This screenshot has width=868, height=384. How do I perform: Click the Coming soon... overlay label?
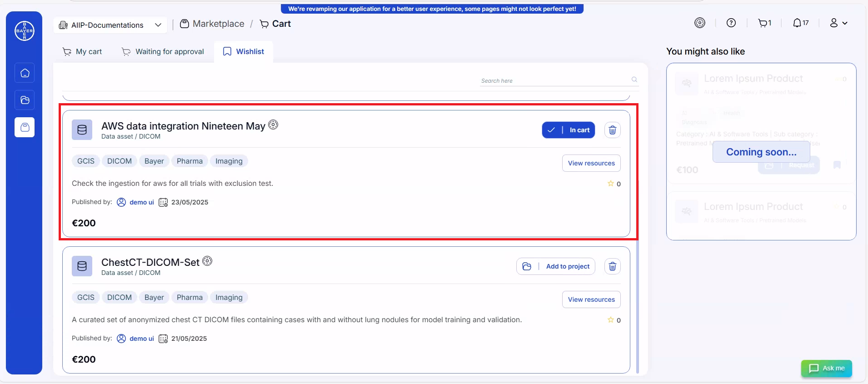(761, 152)
